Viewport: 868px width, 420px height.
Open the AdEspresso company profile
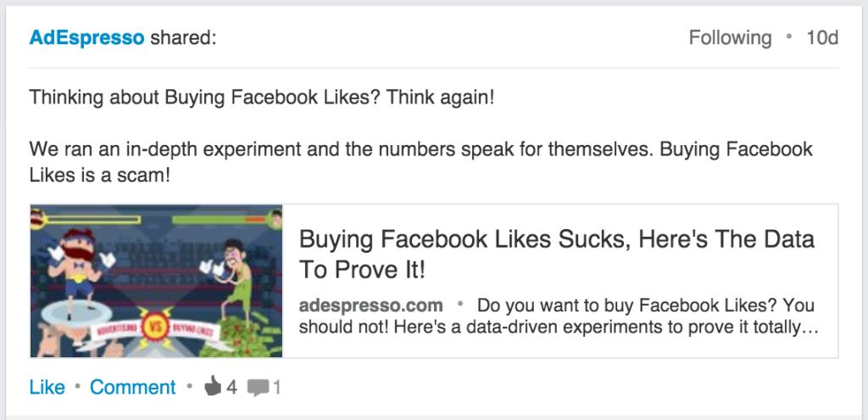pos(86,37)
